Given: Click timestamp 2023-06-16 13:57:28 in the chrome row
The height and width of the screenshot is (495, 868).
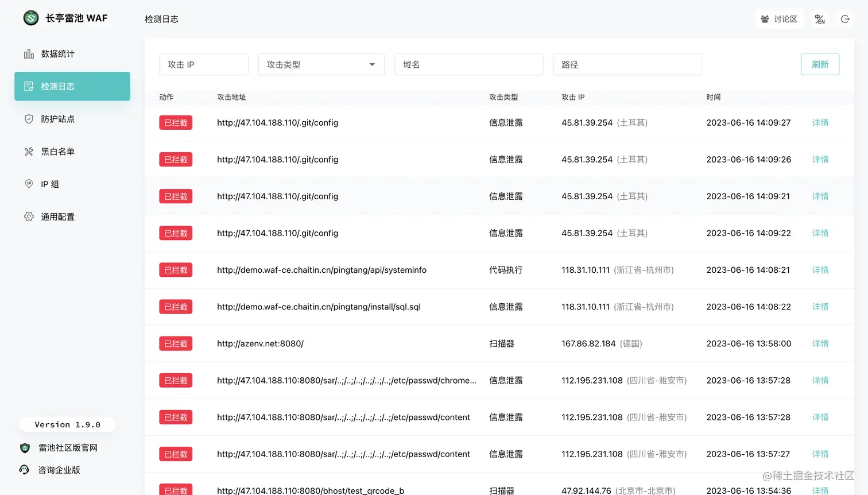Looking at the screenshot, I should coord(748,380).
